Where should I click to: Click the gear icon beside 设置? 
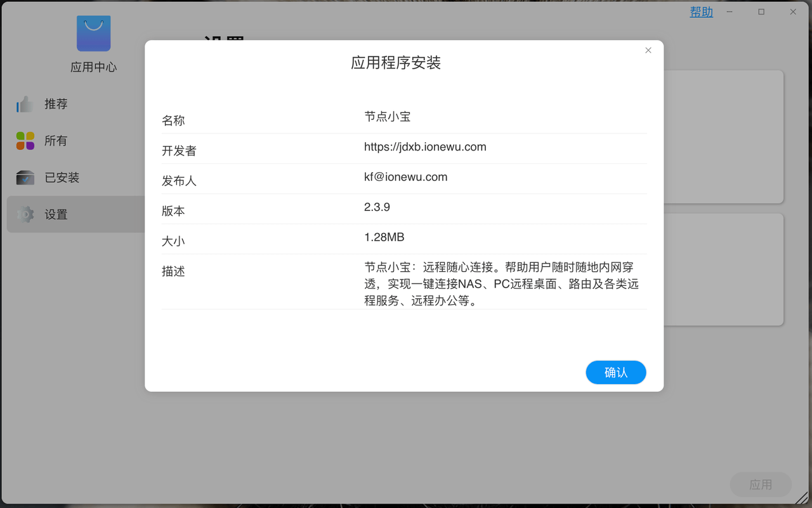25,215
